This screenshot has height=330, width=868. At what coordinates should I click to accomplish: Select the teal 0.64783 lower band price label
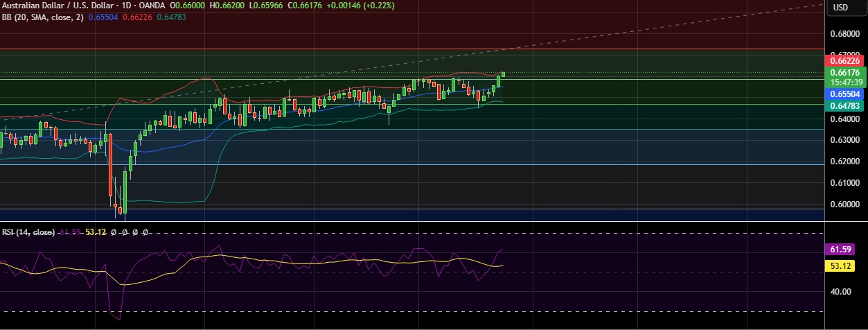pos(845,105)
